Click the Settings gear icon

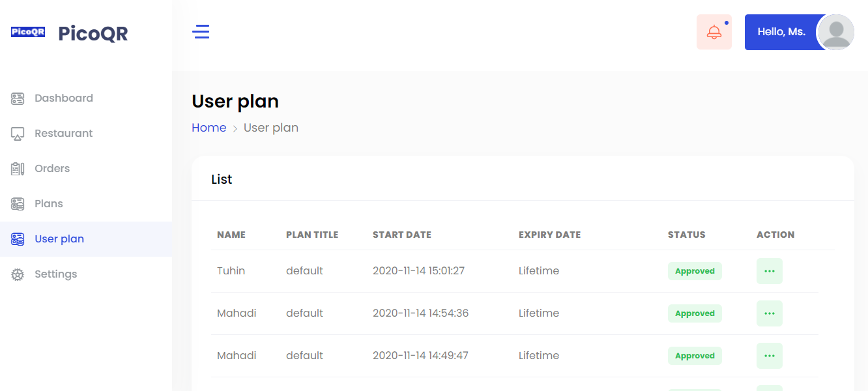(x=18, y=274)
